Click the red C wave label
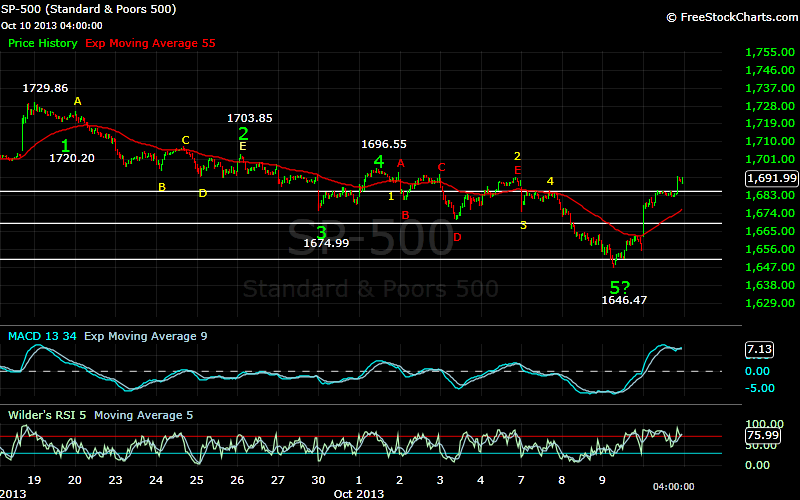 click(441, 167)
